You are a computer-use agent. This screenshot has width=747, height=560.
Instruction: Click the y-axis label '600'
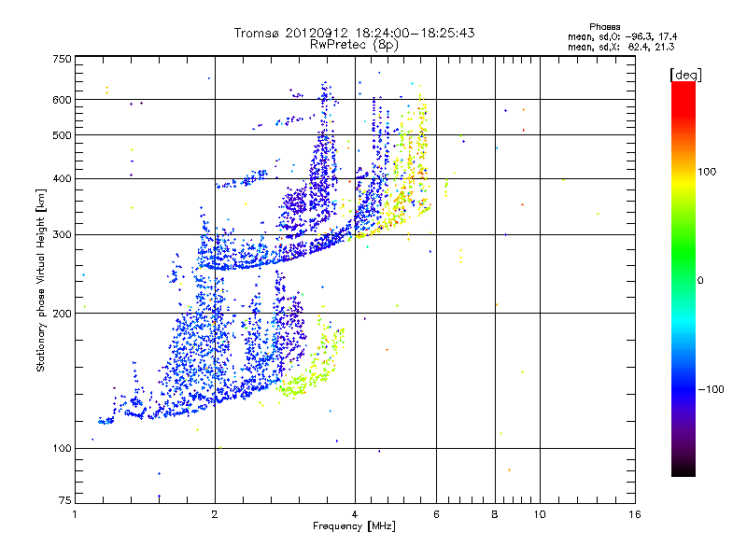click(62, 100)
